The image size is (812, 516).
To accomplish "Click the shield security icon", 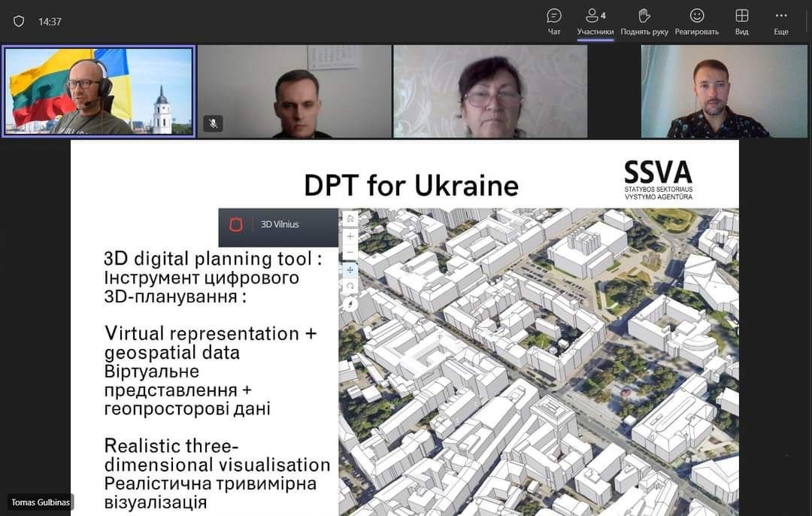I will click(19, 22).
